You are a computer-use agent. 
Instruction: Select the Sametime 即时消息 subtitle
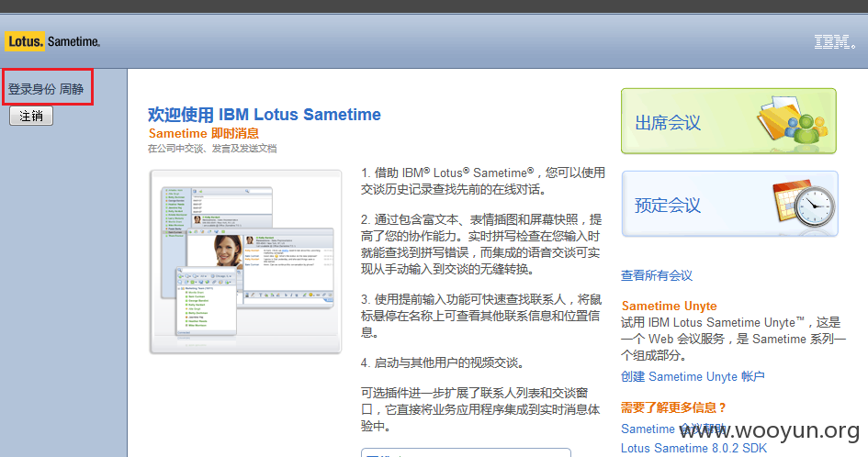click(x=204, y=133)
